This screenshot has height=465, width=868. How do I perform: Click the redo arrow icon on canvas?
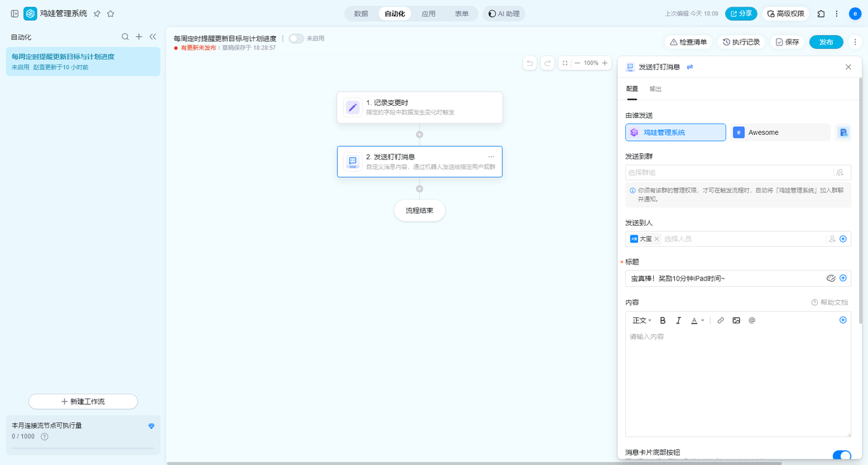coord(547,63)
